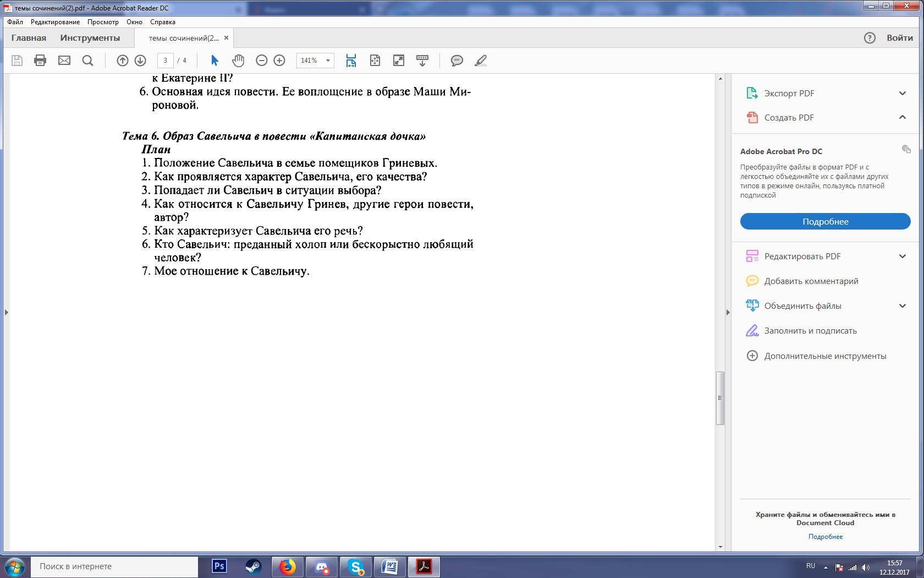Image resolution: width=924 pixels, height=578 pixels.
Task: Click the Fill and sign tool icon
Action: (x=752, y=330)
